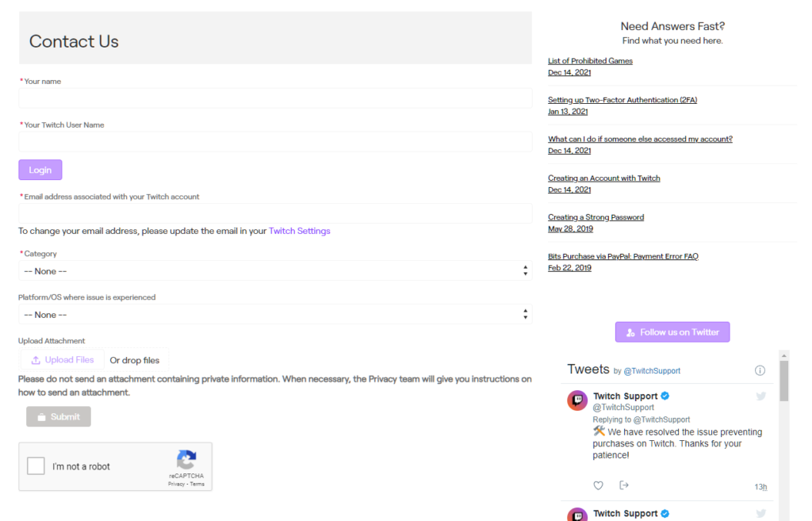This screenshot has width=812, height=521.
Task: Click the Need Answers Fast? heading
Action: 672,26
